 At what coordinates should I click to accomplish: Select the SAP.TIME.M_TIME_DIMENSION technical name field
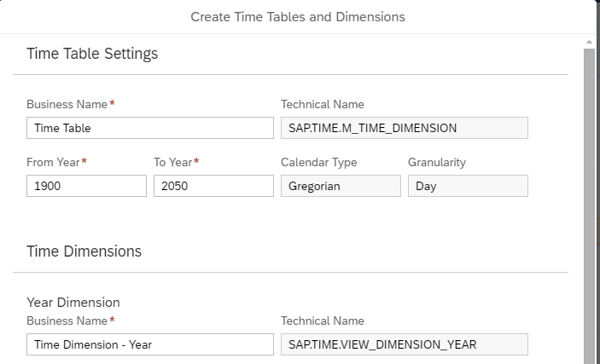tap(404, 128)
